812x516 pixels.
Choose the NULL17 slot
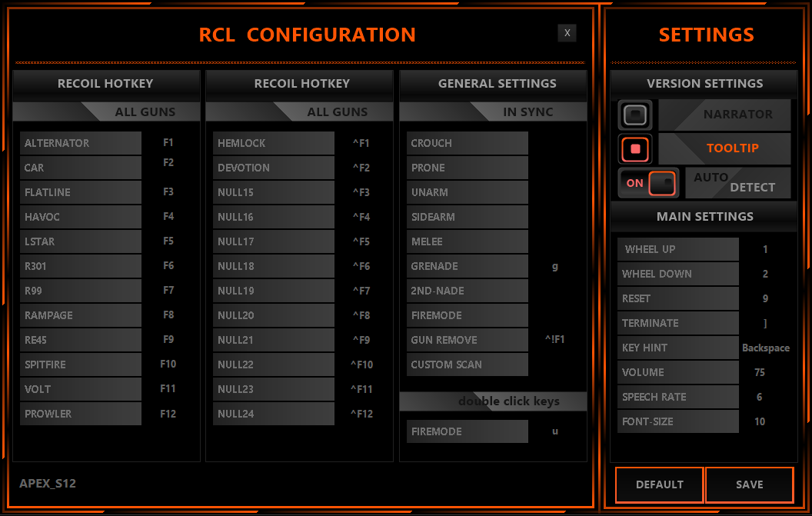pos(274,241)
